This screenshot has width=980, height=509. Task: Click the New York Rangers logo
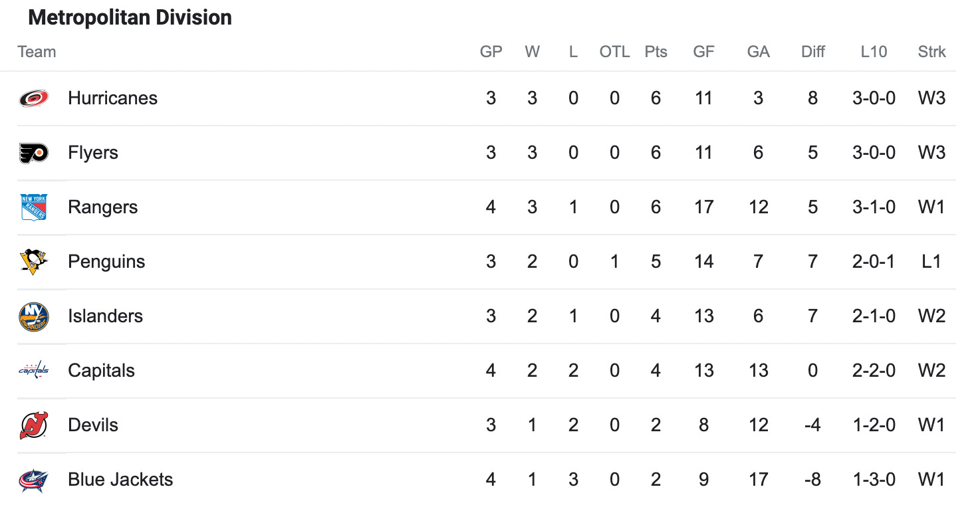coord(34,207)
